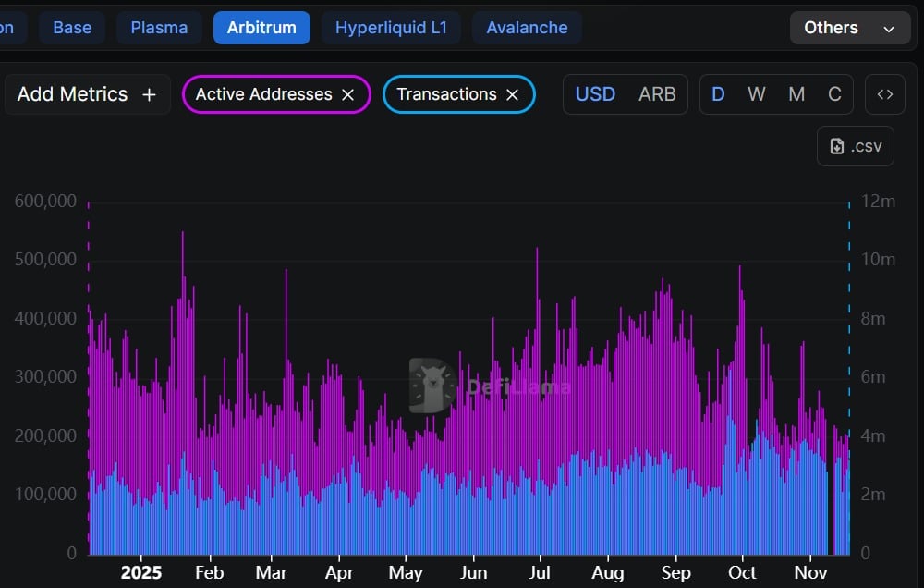Click the 600,000 left axis label

coord(45,202)
